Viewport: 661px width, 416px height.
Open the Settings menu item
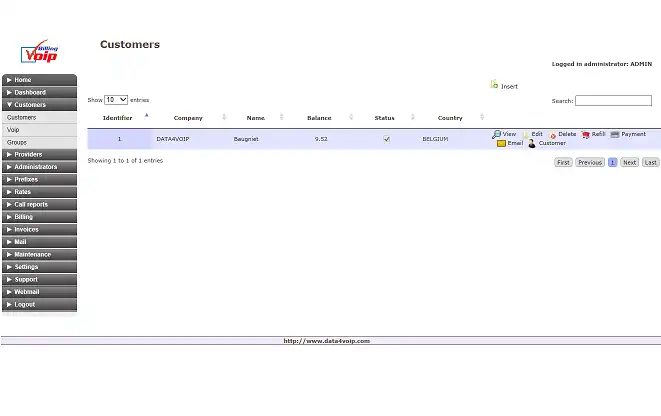[39, 267]
